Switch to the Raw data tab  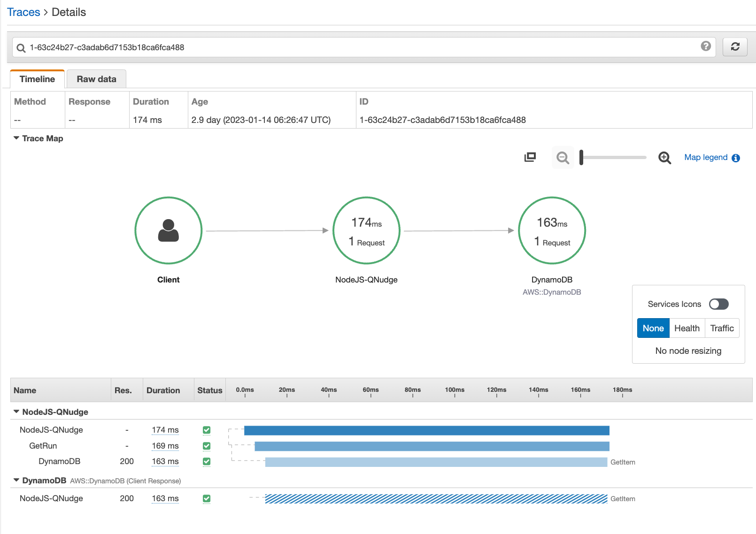point(96,79)
